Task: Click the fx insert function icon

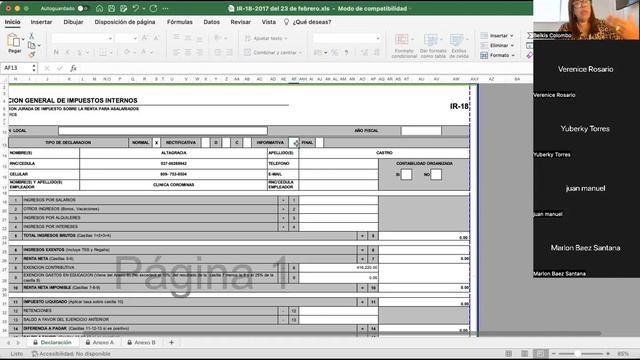Action: click(73, 68)
